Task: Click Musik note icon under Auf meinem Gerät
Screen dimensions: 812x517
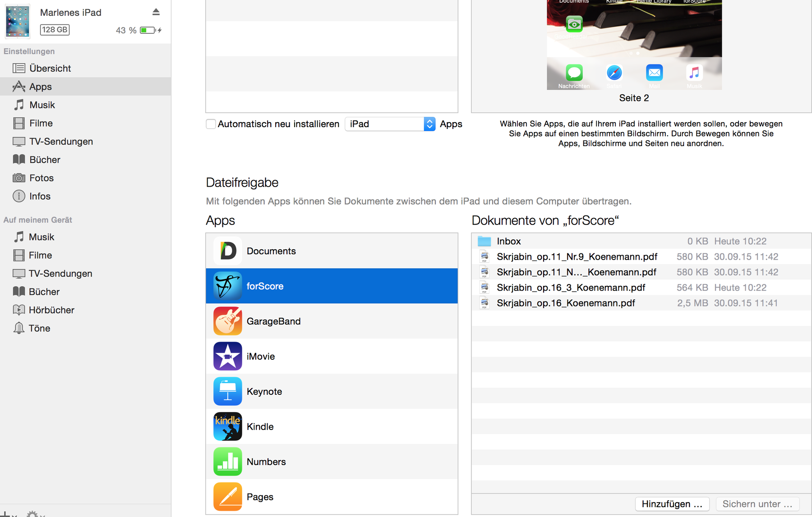Action: (x=19, y=237)
